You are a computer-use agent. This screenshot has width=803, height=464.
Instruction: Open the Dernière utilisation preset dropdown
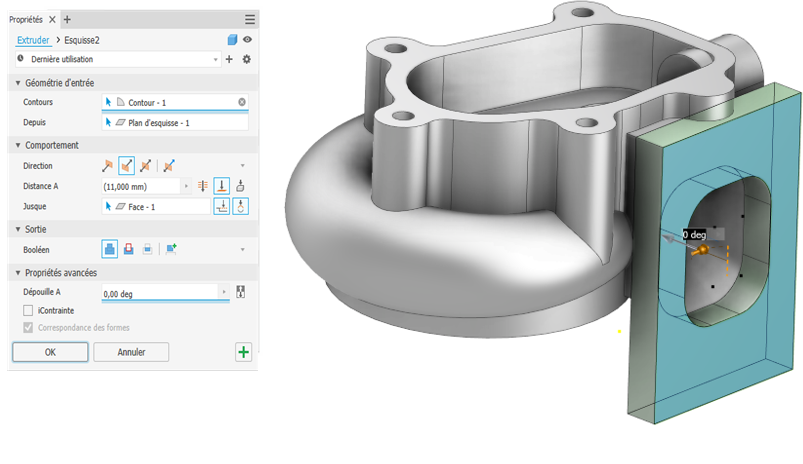pyautogui.click(x=118, y=59)
